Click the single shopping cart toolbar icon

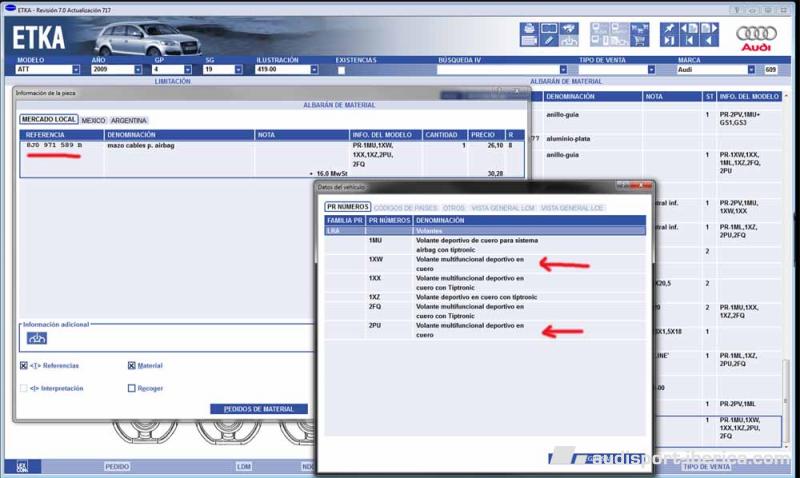[x=639, y=41]
